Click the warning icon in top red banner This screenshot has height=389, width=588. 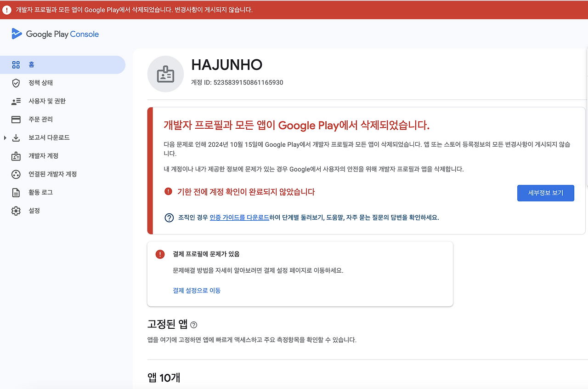7,10
